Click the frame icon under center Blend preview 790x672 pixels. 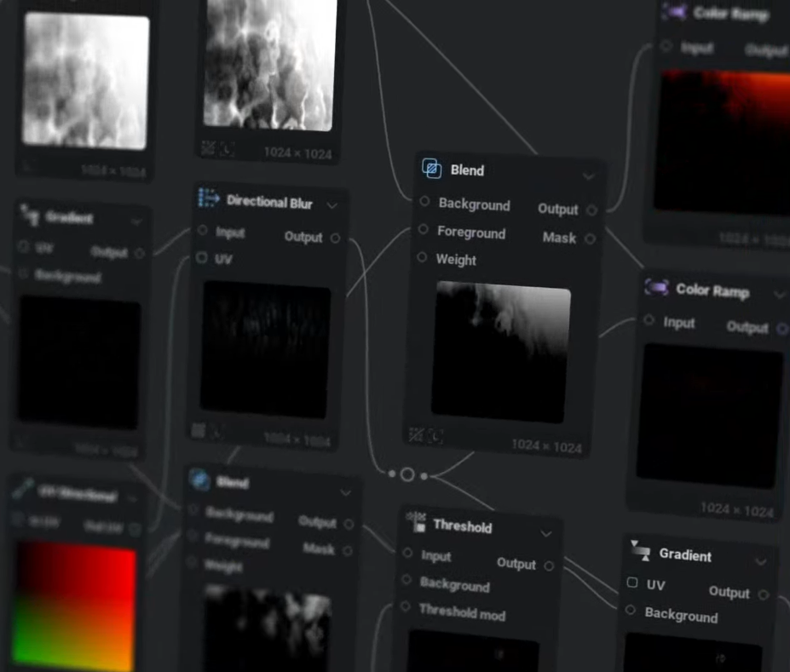tap(435, 437)
